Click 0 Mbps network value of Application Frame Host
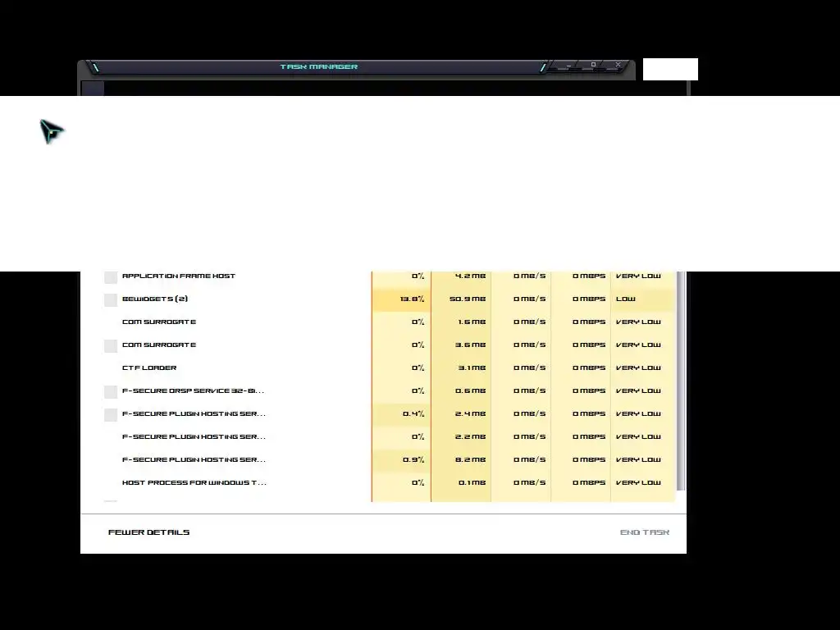840x630 pixels. pyautogui.click(x=589, y=276)
